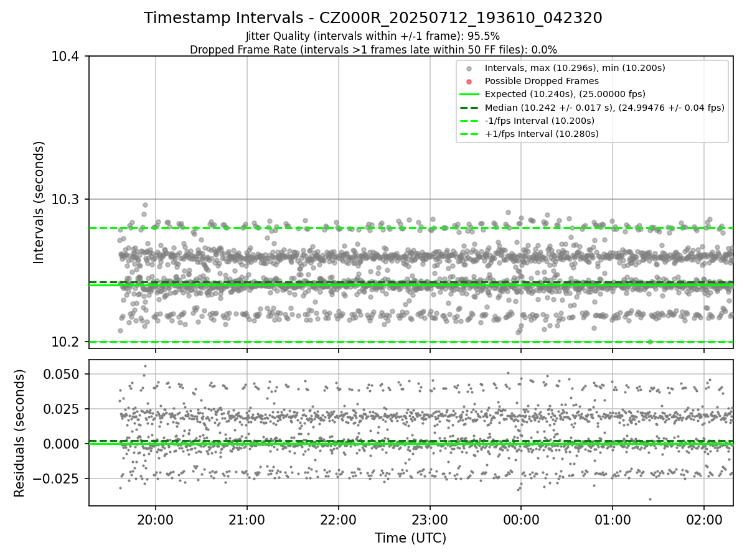The width and height of the screenshot is (747, 560).
Task: Click the 20:00 time tick label
Action: tap(156, 519)
